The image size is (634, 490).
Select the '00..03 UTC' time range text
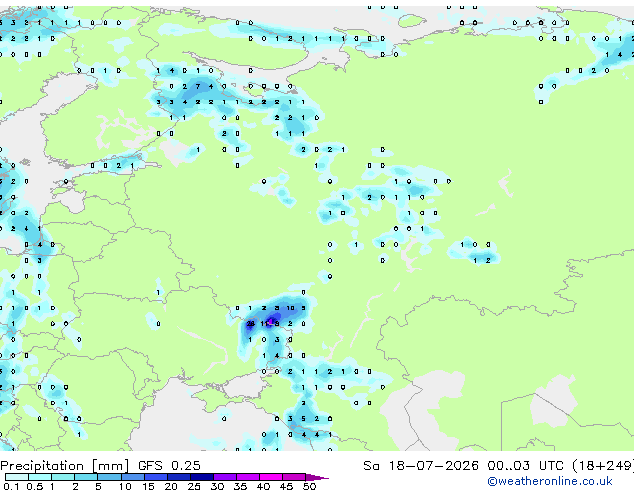pos(525,466)
